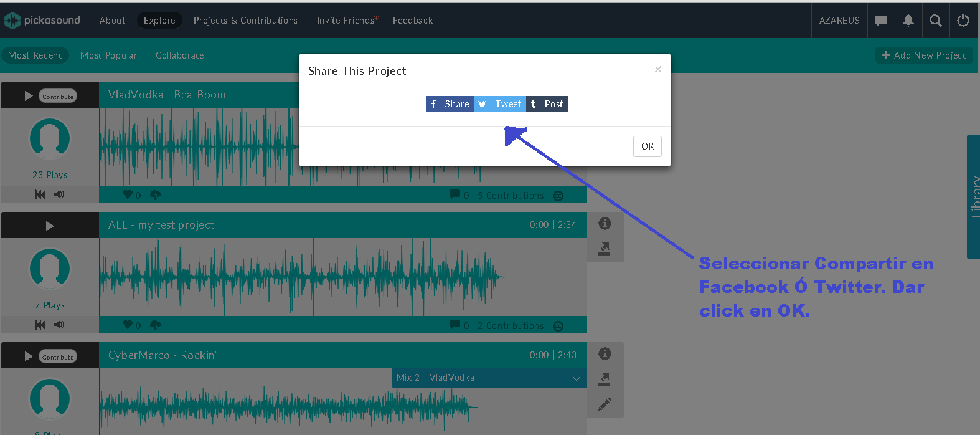Screen dimensions: 980x435
Task: Switch to the Most Popular tab
Action: (108, 55)
